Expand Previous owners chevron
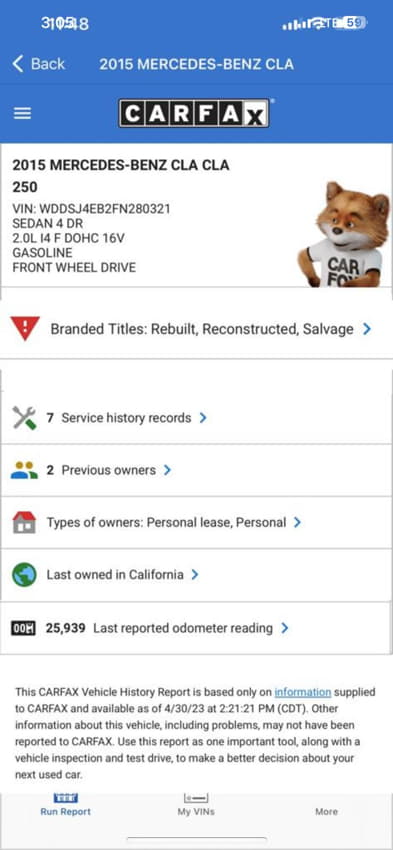 [x=167, y=471]
